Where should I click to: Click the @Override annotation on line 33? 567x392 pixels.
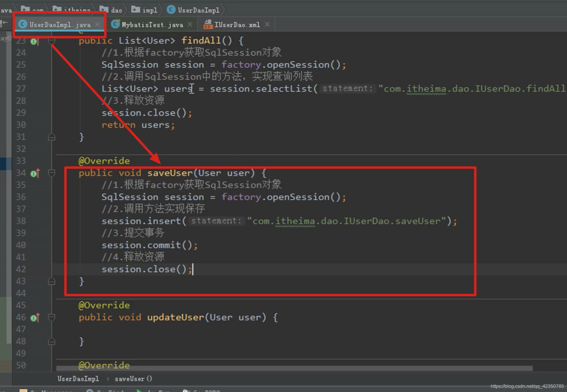pos(104,161)
